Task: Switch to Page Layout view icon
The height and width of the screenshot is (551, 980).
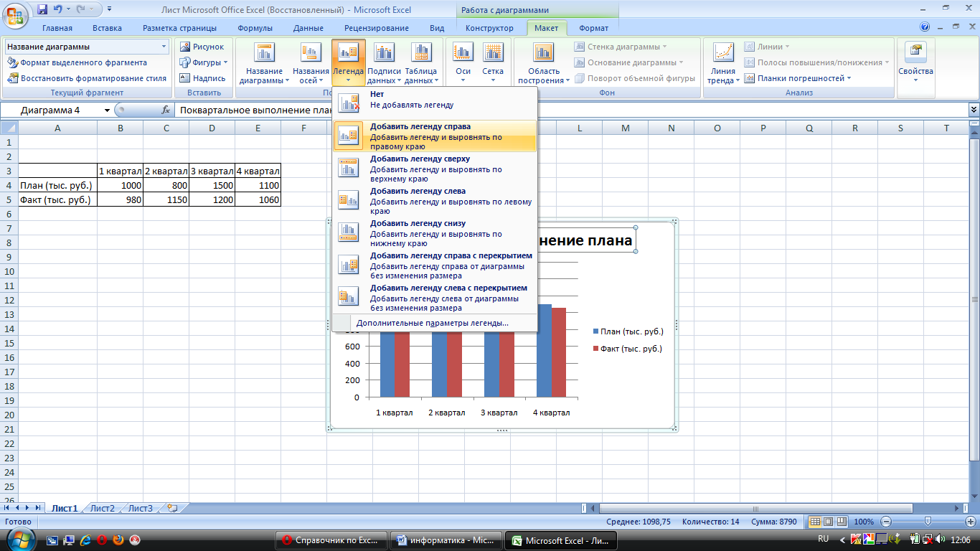Action: click(828, 522)
